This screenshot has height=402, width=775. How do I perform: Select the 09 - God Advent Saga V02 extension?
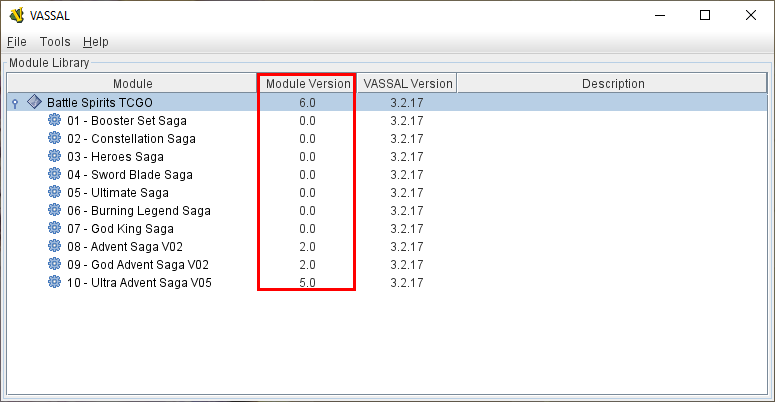[138, 265]
